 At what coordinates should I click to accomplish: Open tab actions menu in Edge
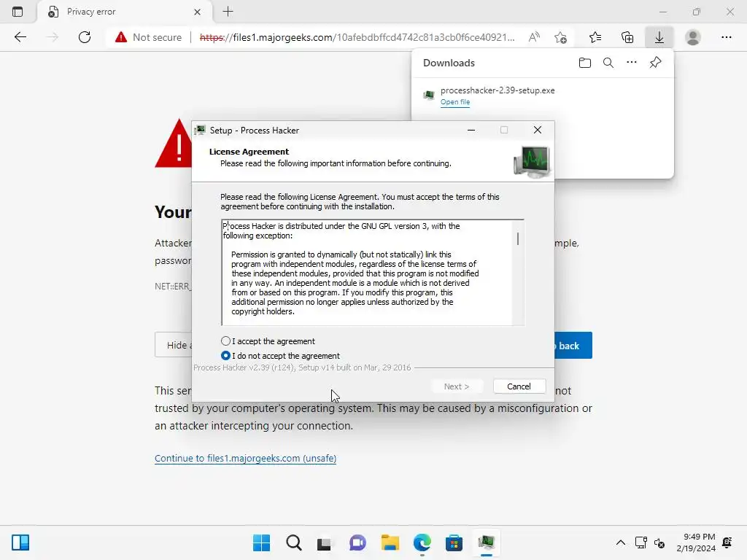click(18, 12)
